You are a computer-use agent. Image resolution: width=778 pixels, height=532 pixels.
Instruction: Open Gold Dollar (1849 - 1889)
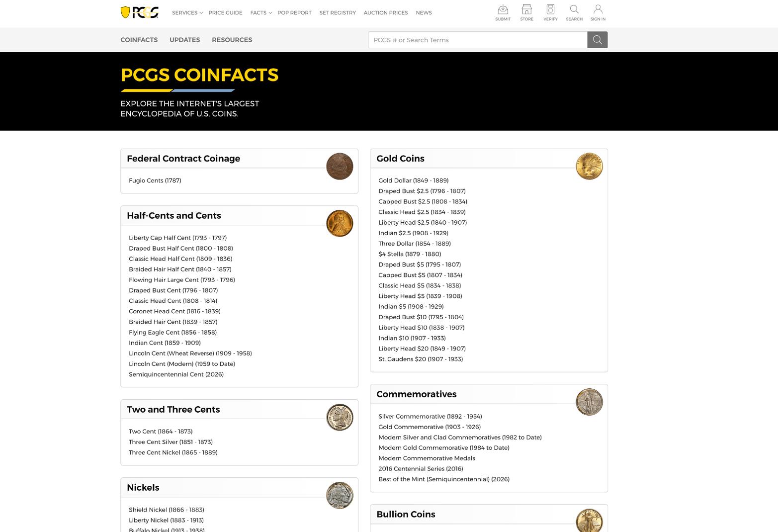[414, 180]
